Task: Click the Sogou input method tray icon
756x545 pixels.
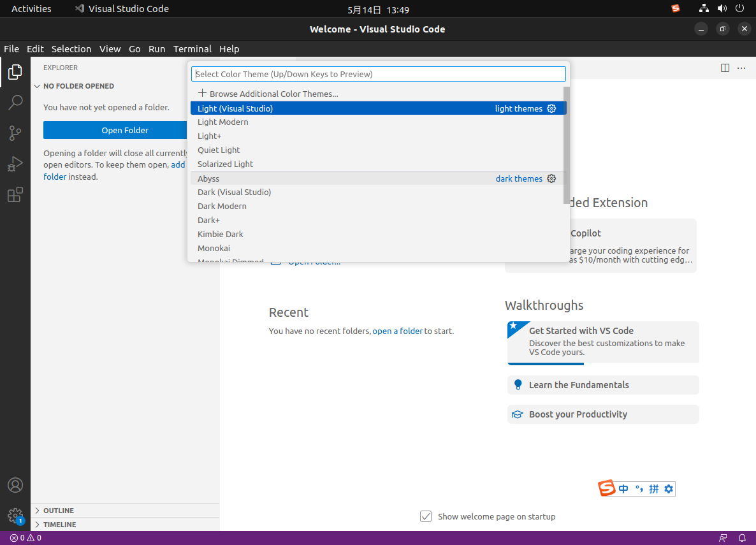Action: (676, 8)
